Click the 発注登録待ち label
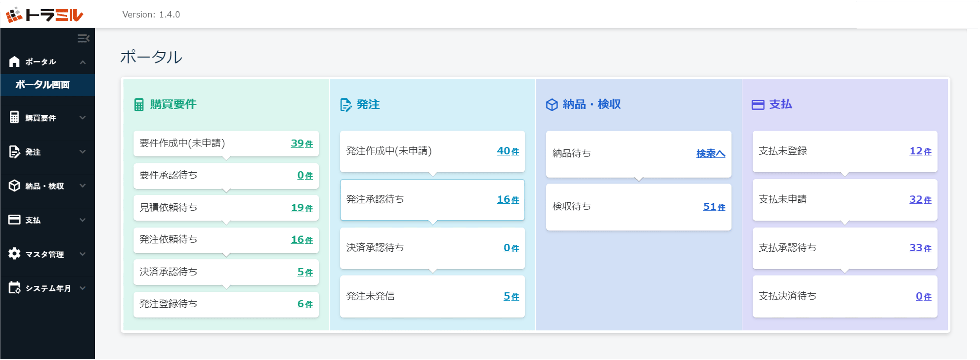980x360 pixels. pos(168,304)
